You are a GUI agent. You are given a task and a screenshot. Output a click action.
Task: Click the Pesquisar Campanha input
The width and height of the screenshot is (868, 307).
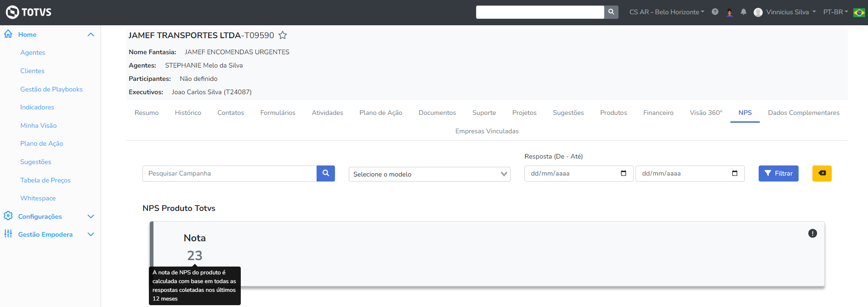[x=230, y=173]
